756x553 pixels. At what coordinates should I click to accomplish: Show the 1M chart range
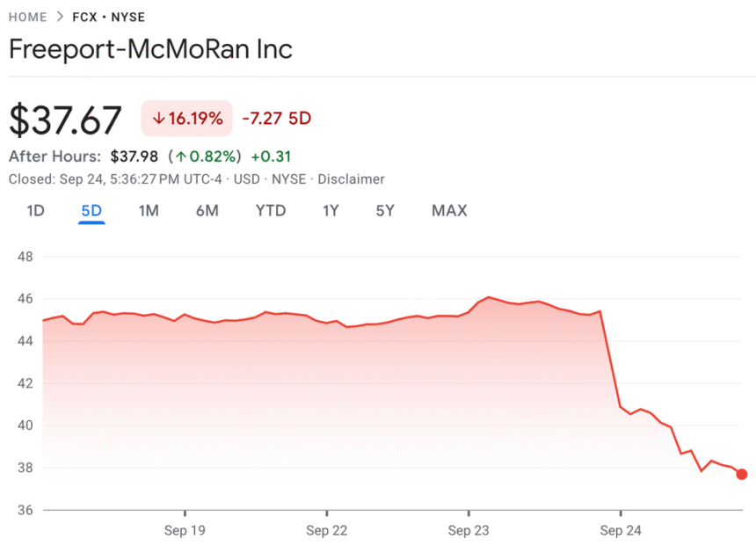coord(149,211)
